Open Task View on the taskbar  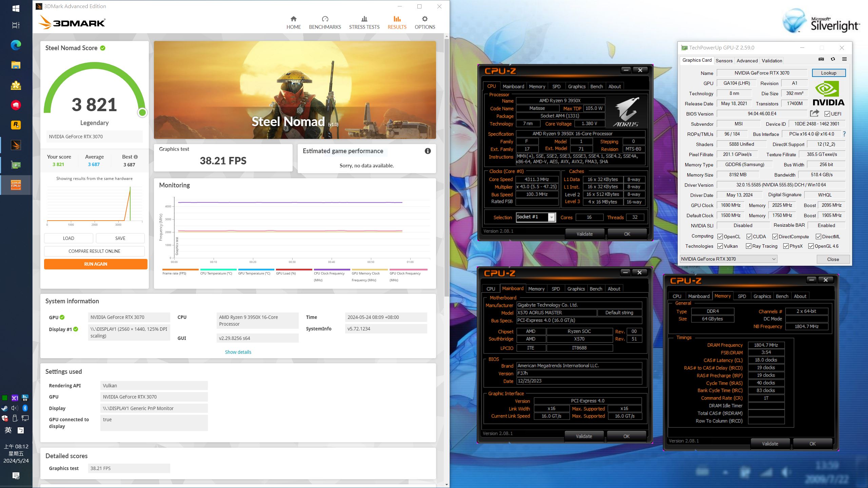(x=16, y=25)
